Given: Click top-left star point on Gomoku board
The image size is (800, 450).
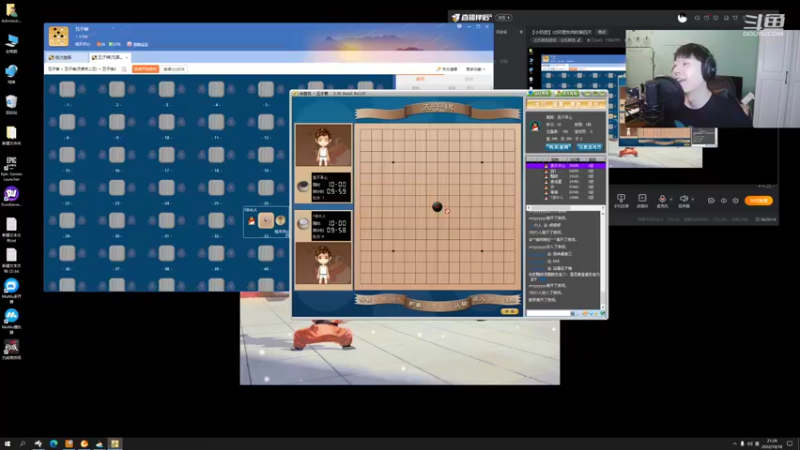Looking at the screenshot, I should coord(393,162).
